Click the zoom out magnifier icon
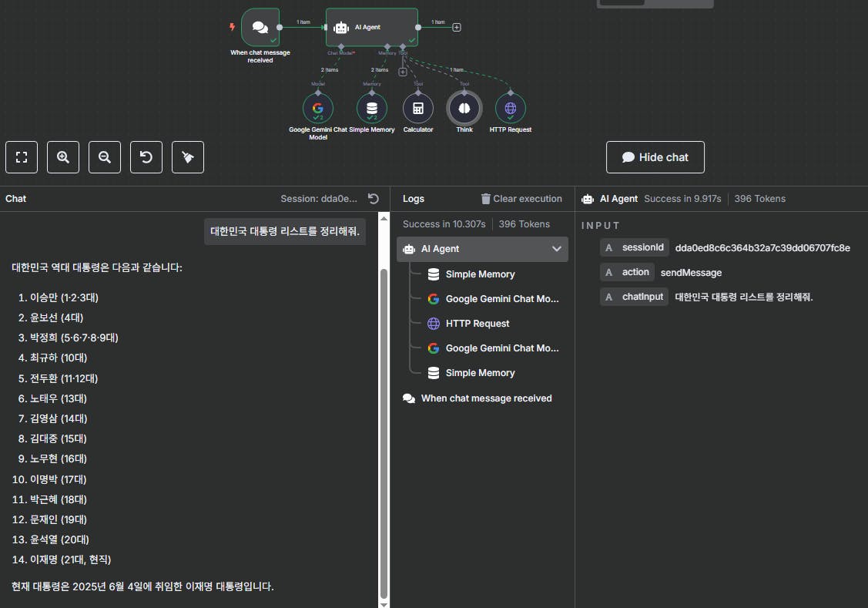This screenshot has width=868, height=608. (x=104, y=156)
